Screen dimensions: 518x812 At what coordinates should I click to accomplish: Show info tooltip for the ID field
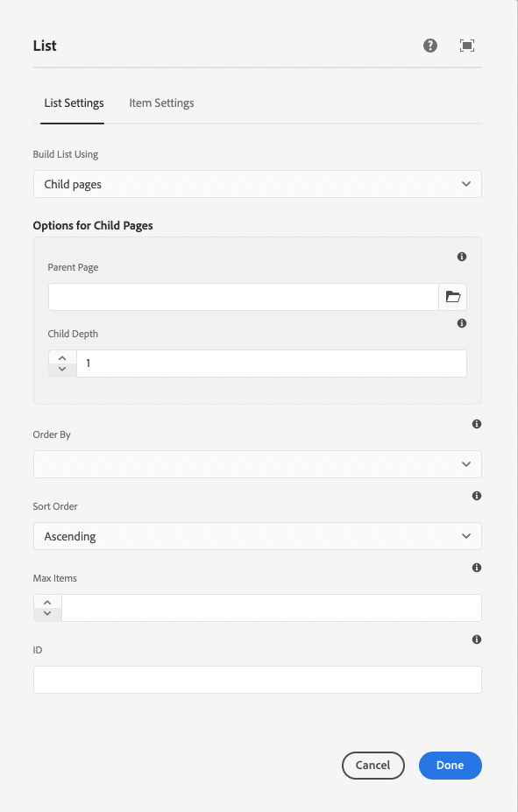coord(477,639)
